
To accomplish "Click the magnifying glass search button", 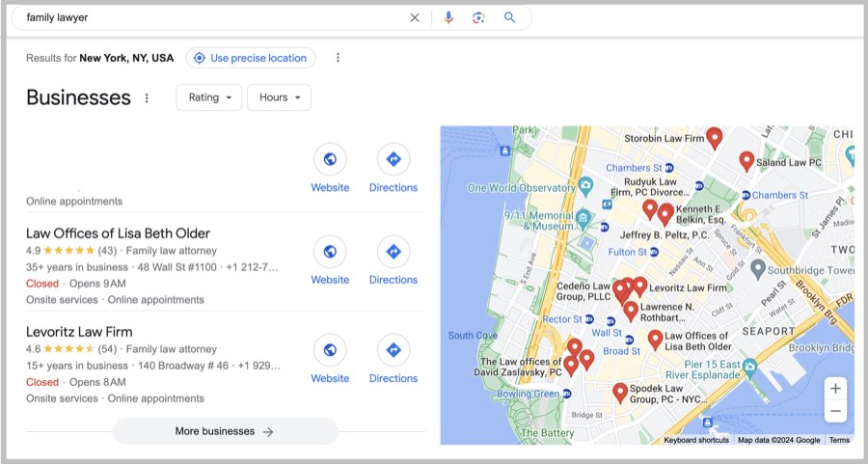I will (510, 17).
